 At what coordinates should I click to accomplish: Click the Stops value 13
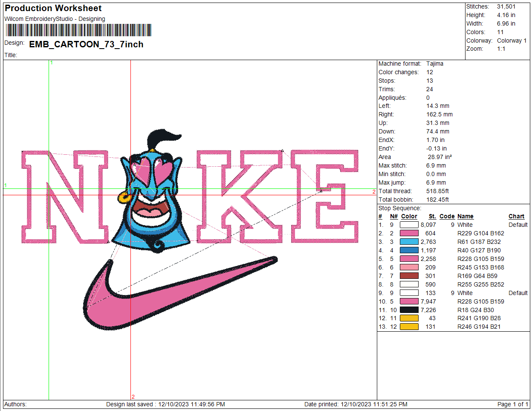pyautogui.click(x=430, y=81)
